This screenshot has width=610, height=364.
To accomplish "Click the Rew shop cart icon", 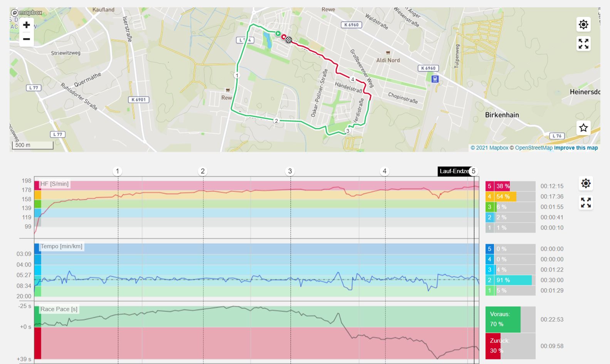I will (228, 90).
